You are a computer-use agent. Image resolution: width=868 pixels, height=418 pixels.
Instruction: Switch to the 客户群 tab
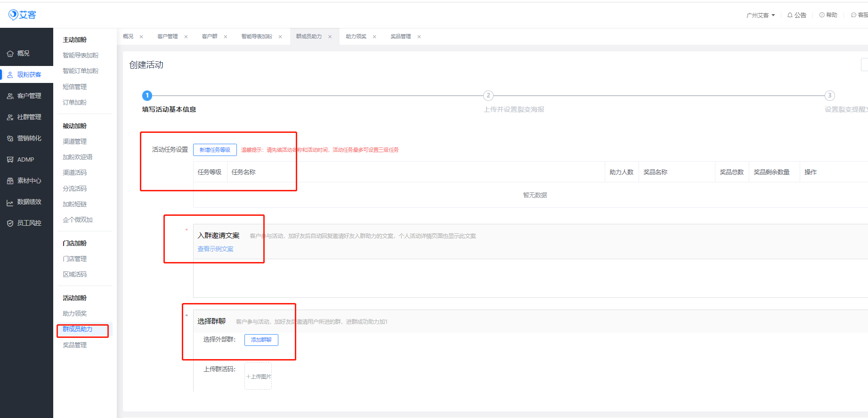coord(210,36)
